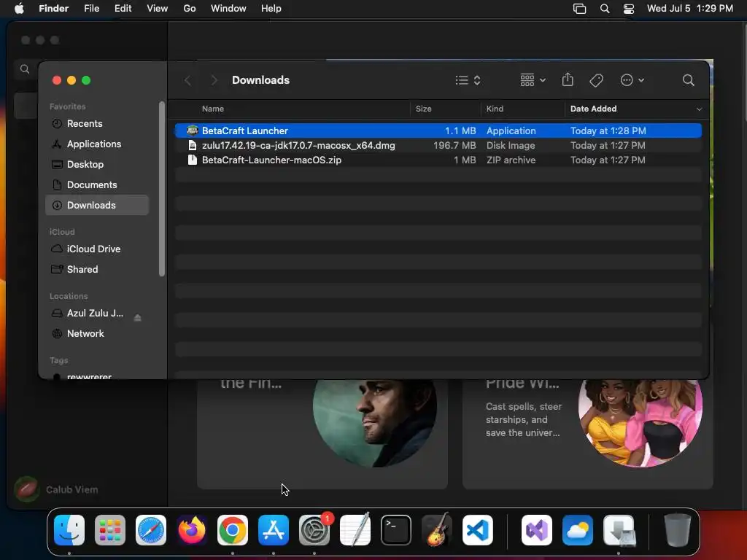The height and width of the screenshot is (560, 747).
Task: Launch GarageBand from the Dock
Action: (x=437, y=530)
